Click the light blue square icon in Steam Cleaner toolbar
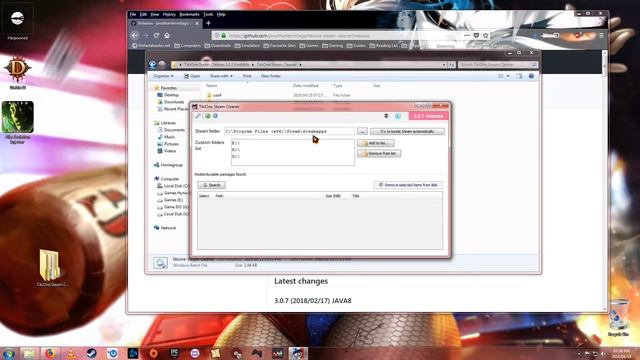Image resolution: width=640 pixels, height=360 pixels. (x=398, y=116)
